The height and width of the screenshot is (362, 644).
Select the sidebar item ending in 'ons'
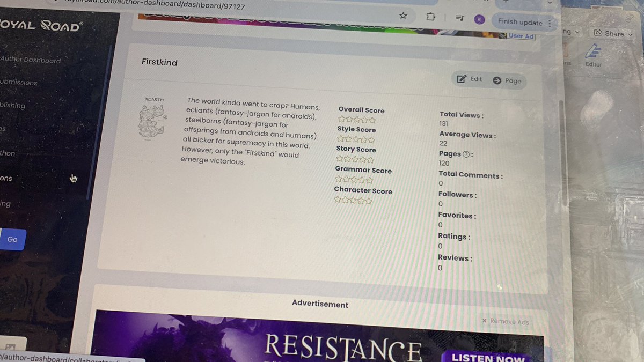pyautogui.click(x=6, y=178)
